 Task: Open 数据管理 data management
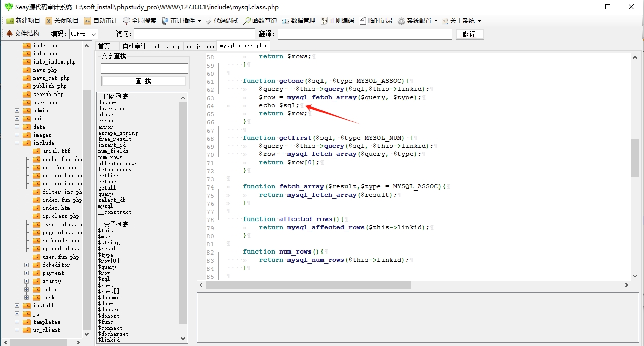(299, 21)
